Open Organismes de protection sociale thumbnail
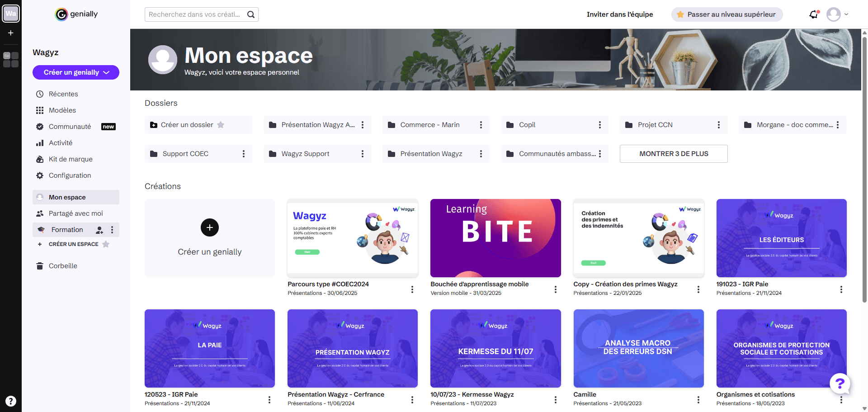 [x=782, y=348]
